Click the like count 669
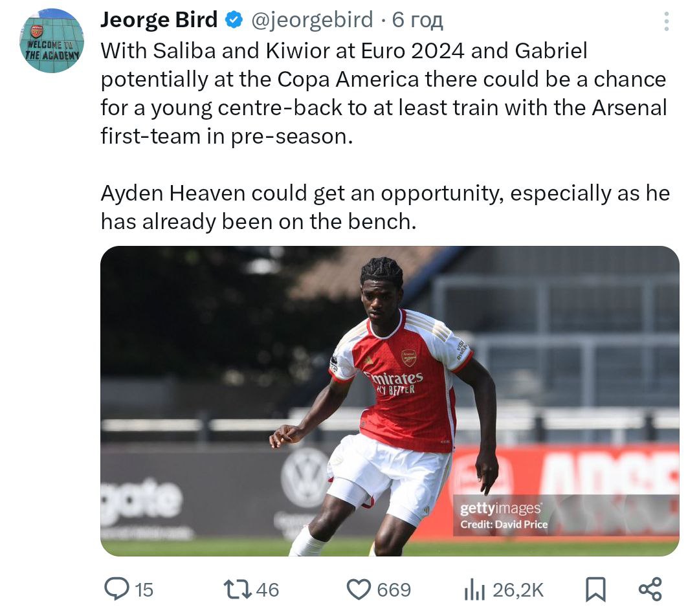The image size is (699, 616). coord(394,589)
